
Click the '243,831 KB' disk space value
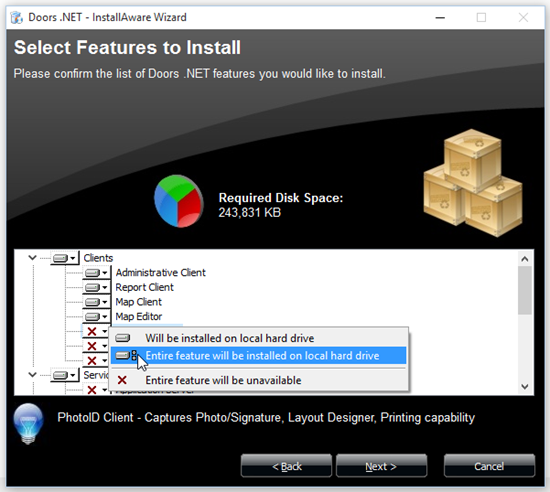coord(249,213)
